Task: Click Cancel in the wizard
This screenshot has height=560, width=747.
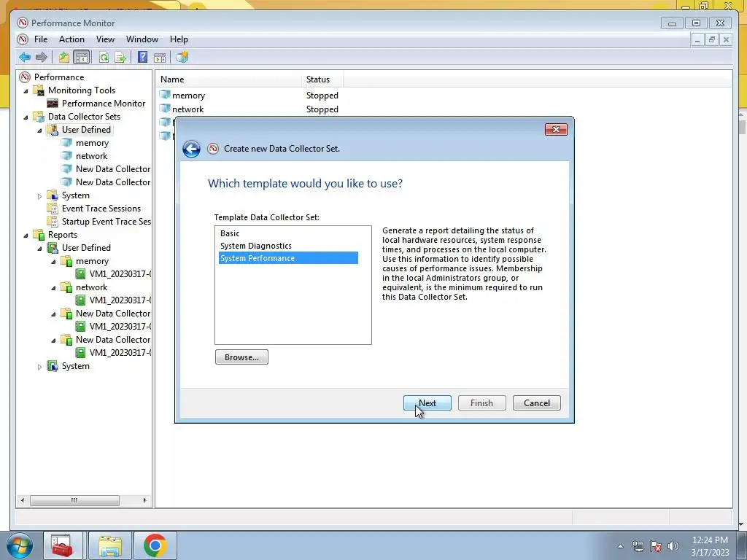Action: [536, 402]
